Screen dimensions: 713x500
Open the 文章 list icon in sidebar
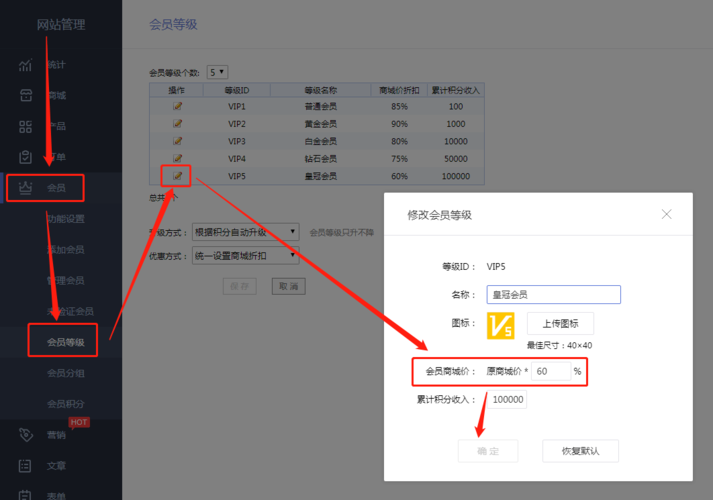pyautogui.click(x=25, y=465)
